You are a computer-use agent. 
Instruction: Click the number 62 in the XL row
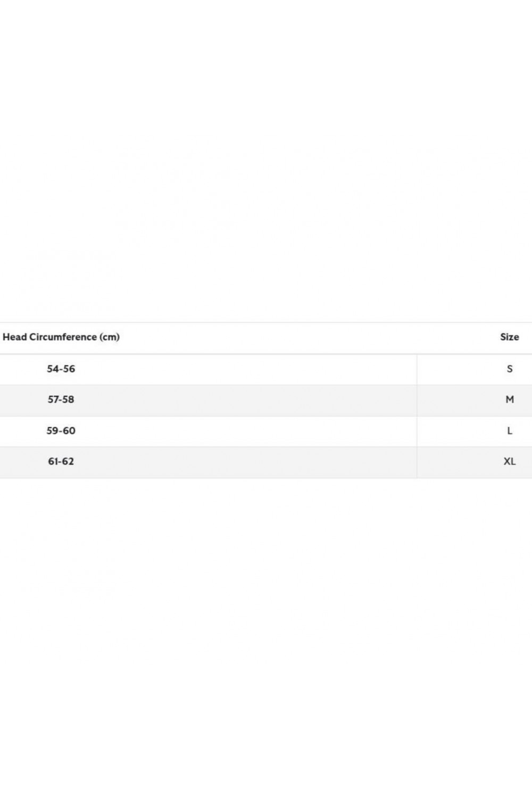click(69, 461)
